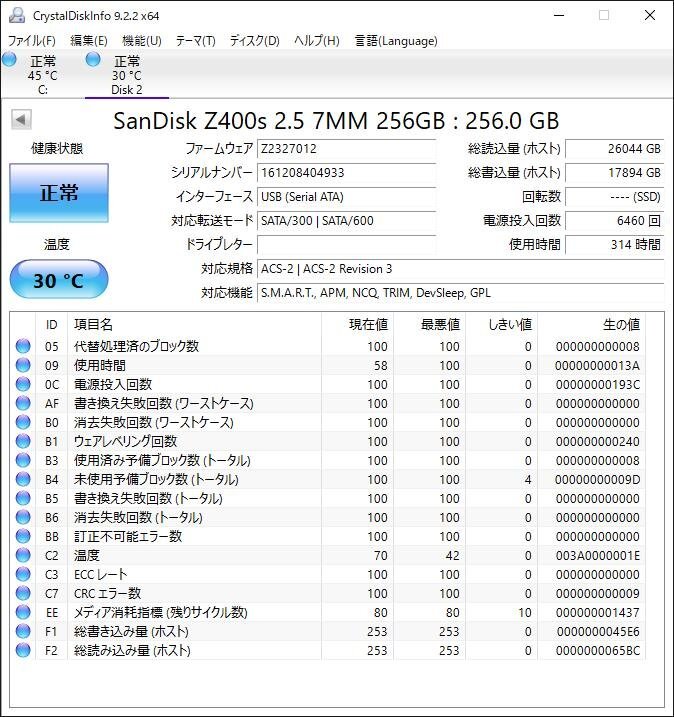Open the 機能(U) menu
Image resolution: width=674 pixels, height=717 pixels.
[x=142, y=41]
